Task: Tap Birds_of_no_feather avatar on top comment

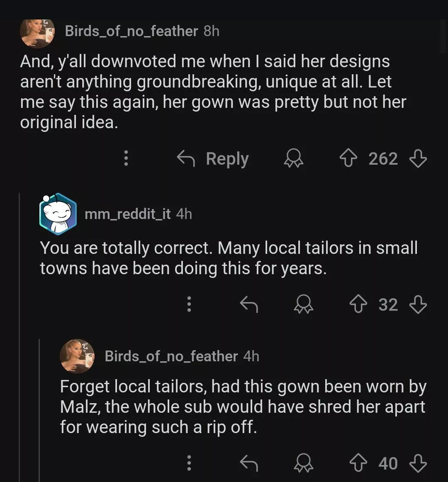Action: [x=37, y=32]
